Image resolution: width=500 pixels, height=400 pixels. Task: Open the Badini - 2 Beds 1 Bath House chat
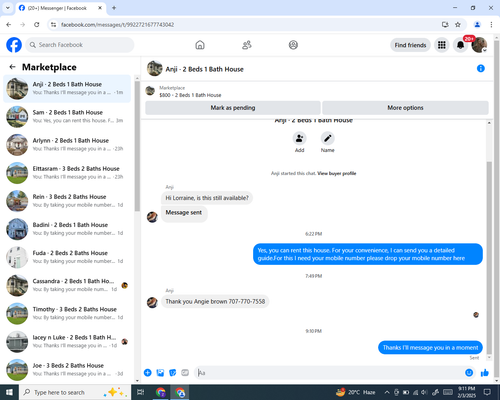67,229
